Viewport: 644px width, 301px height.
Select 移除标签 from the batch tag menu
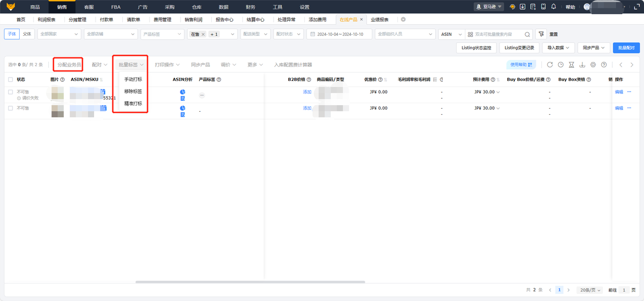tap(133, 92)
